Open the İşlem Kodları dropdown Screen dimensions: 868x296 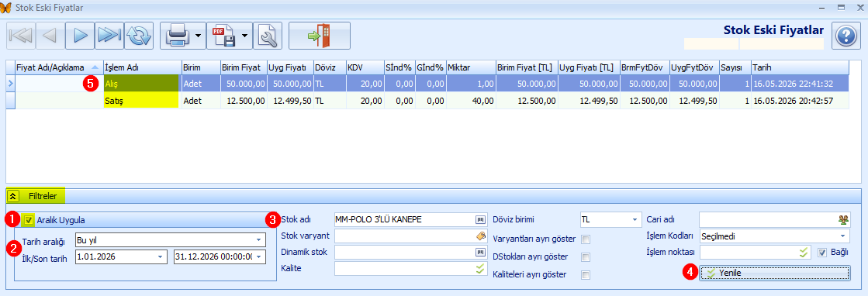click(x=844, y=236)
